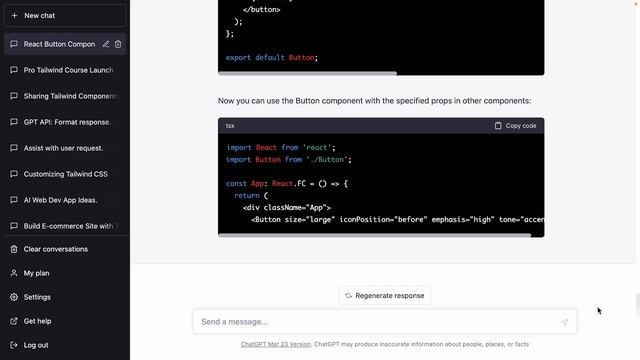The image size is (640, 360).
Task: Click the page vertical scrollbar thumb
Action: point(638,305)
